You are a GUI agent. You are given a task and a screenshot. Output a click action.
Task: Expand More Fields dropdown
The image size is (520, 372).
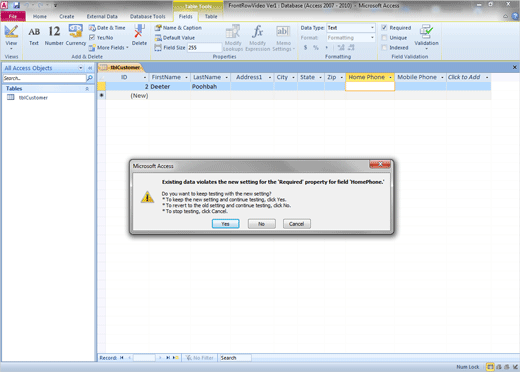coord(109,48)
